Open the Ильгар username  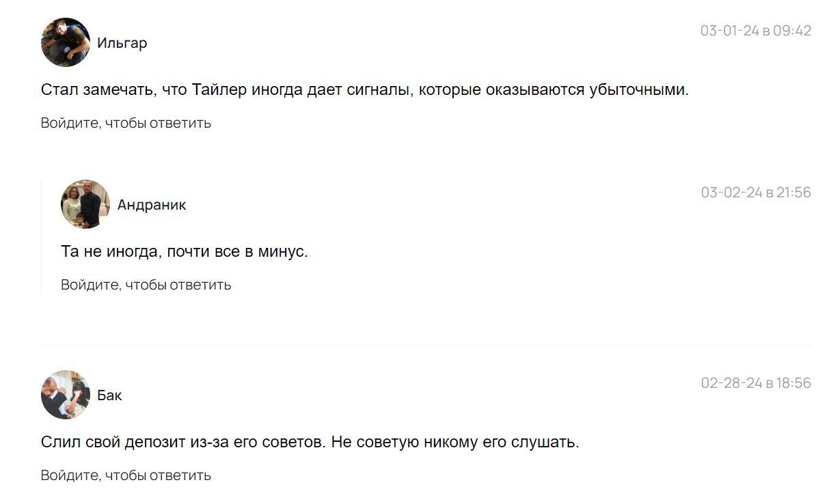(x=122, y=43)
